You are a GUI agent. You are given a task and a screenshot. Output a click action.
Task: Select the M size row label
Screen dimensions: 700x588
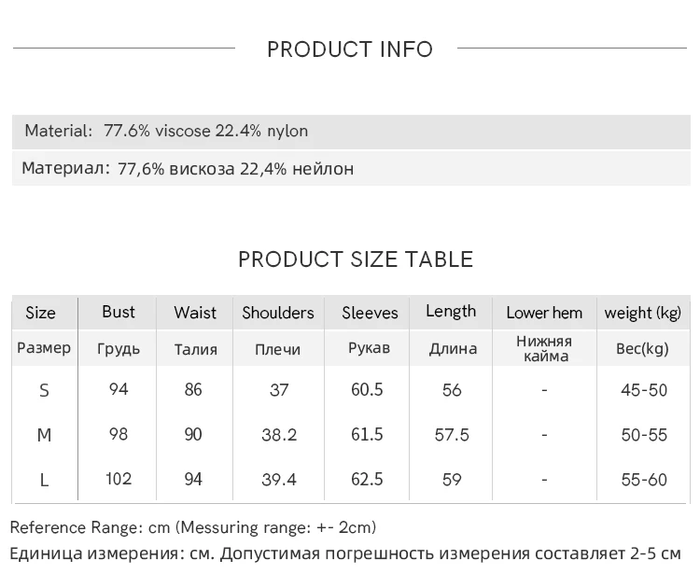click(44, 435)
